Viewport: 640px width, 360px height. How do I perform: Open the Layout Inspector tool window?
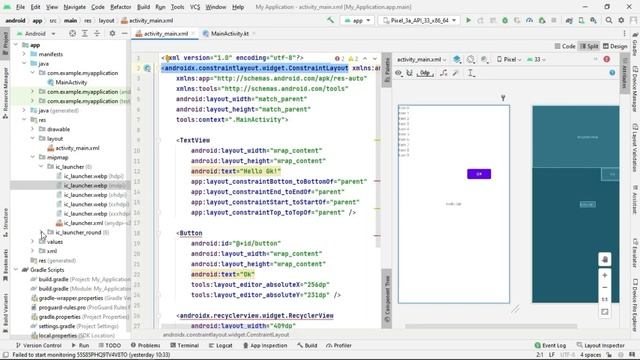(x=601, y=345)
